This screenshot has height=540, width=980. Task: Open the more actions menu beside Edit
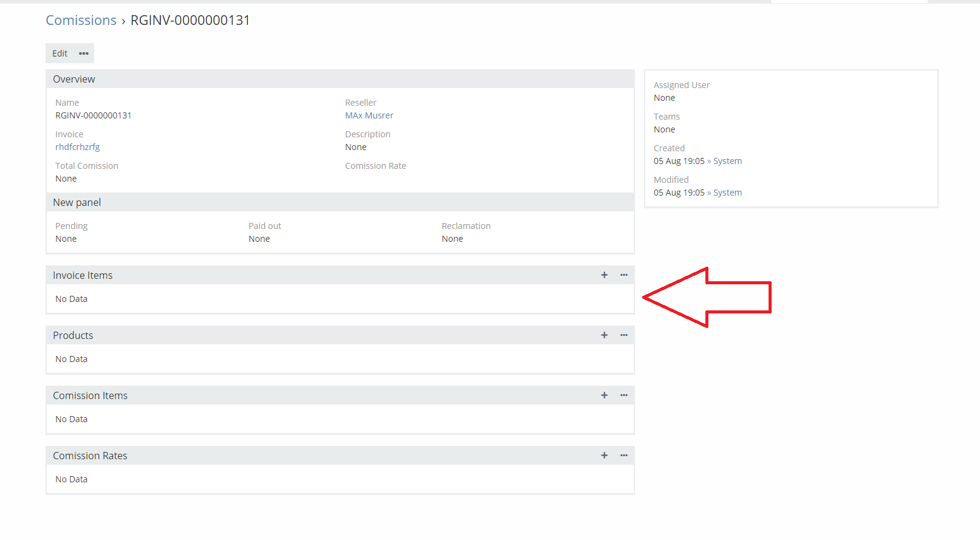coord(84,53)
